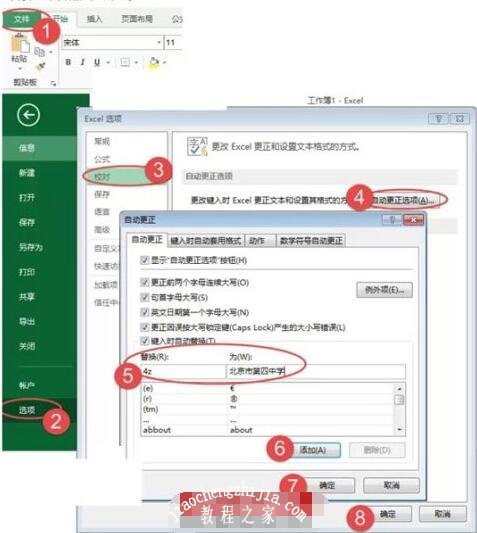Select the (tm) entry in replacement list

coord(267,409)
